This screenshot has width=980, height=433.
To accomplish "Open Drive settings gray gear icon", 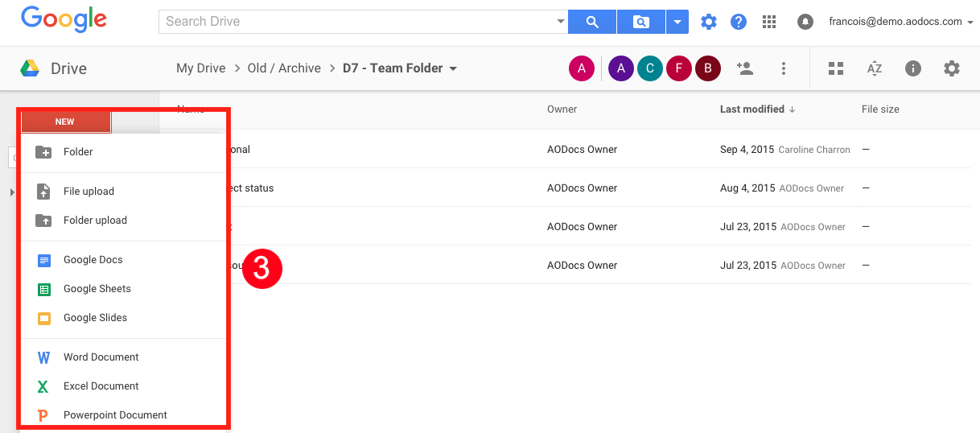I will 952,68.
